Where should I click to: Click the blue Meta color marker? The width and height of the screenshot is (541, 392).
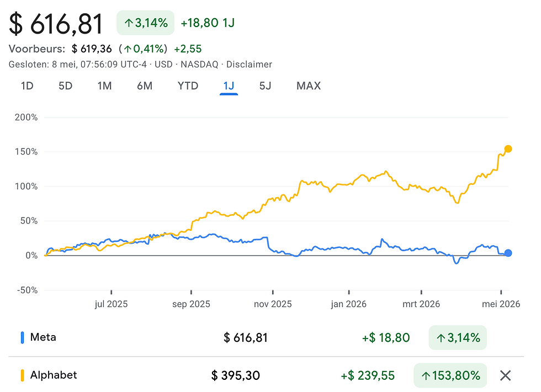click(x=23, y=337)
